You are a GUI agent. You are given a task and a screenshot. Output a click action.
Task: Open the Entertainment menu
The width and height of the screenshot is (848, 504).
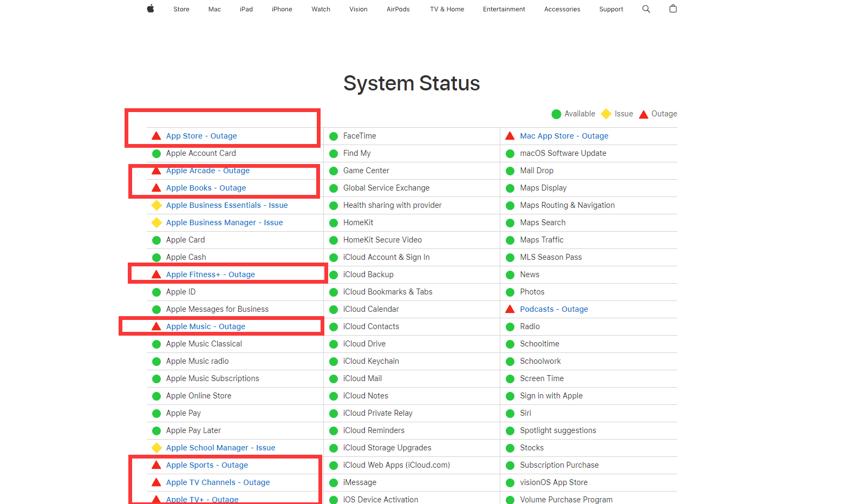coord(504,9)
